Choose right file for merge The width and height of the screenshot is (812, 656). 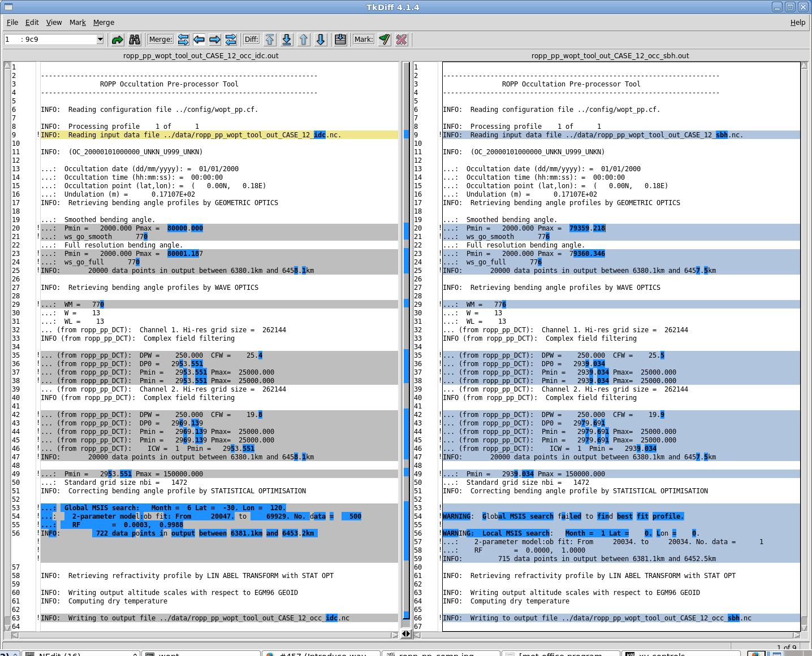point(215,40)
